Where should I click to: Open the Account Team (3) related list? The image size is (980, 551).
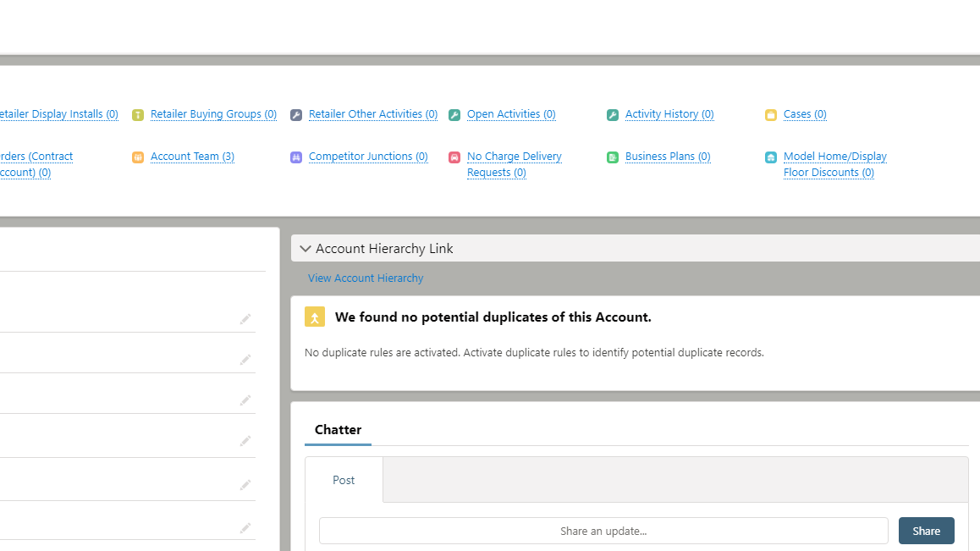pyautogui.click(x=192, y=157)
